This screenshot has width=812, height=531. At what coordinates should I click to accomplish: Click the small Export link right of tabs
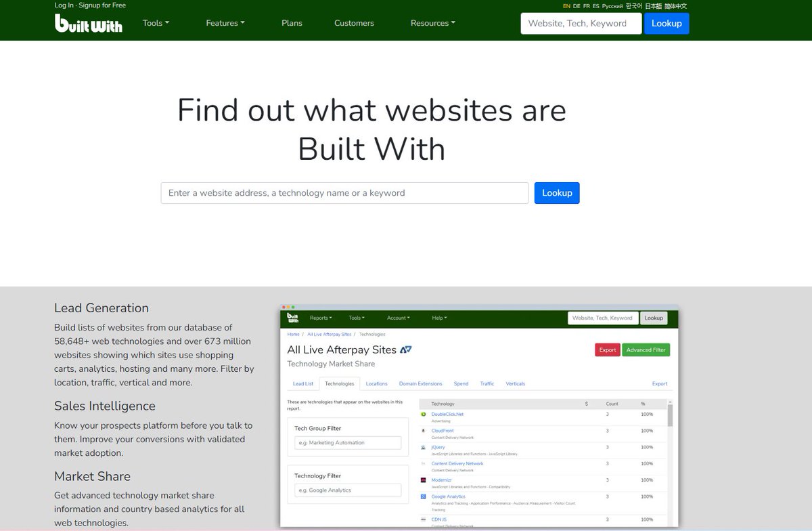click(x=660, y=384)
